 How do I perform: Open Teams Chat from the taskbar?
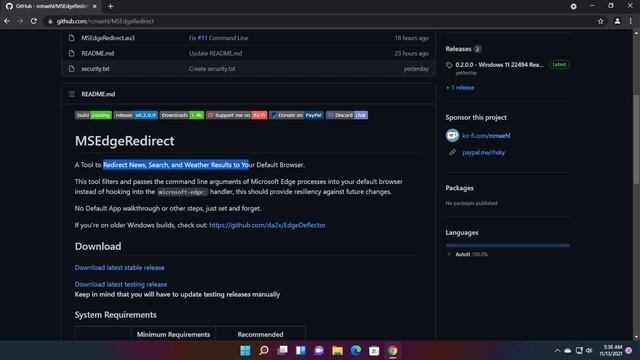tap(319, 351)
